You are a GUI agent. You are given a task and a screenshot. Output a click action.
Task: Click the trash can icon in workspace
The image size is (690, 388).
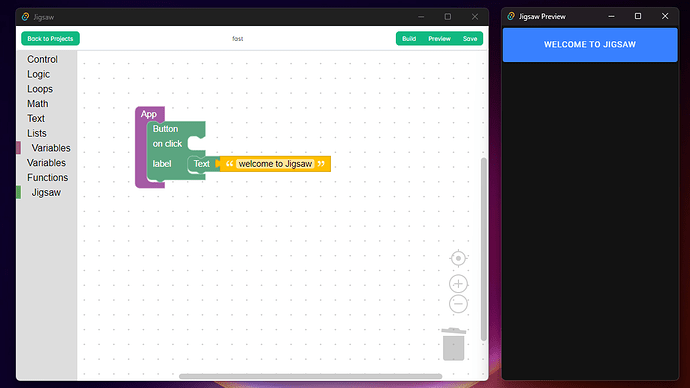coord(454,344)
